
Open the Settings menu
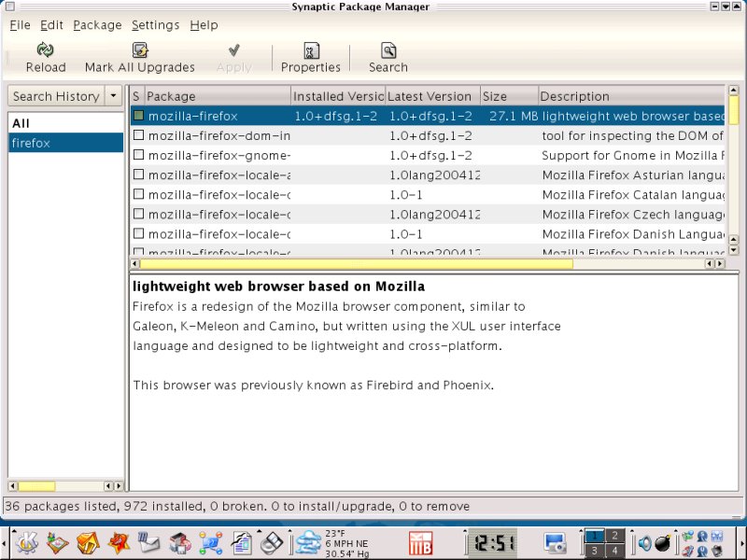coord(156,25)
